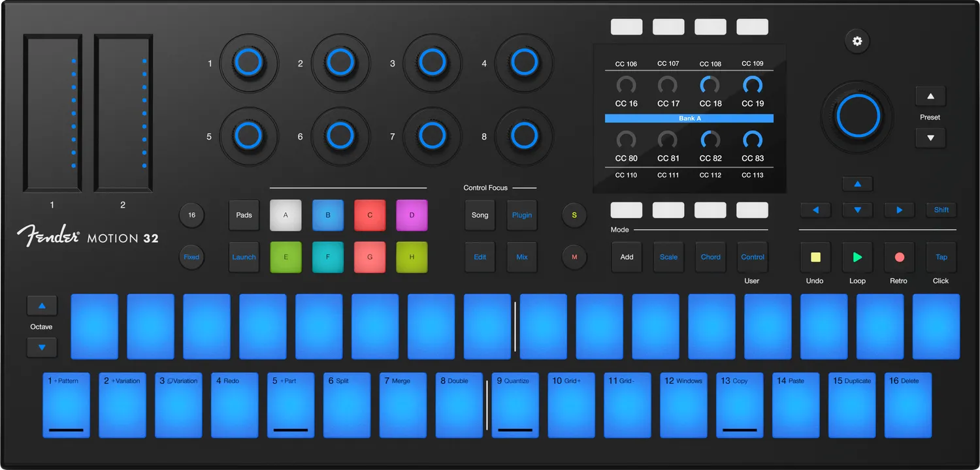Switch to Launch mode

(244, 257)
